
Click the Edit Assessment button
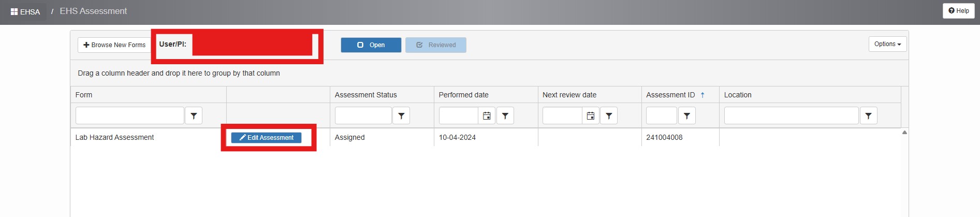click(x=266, y=138)
